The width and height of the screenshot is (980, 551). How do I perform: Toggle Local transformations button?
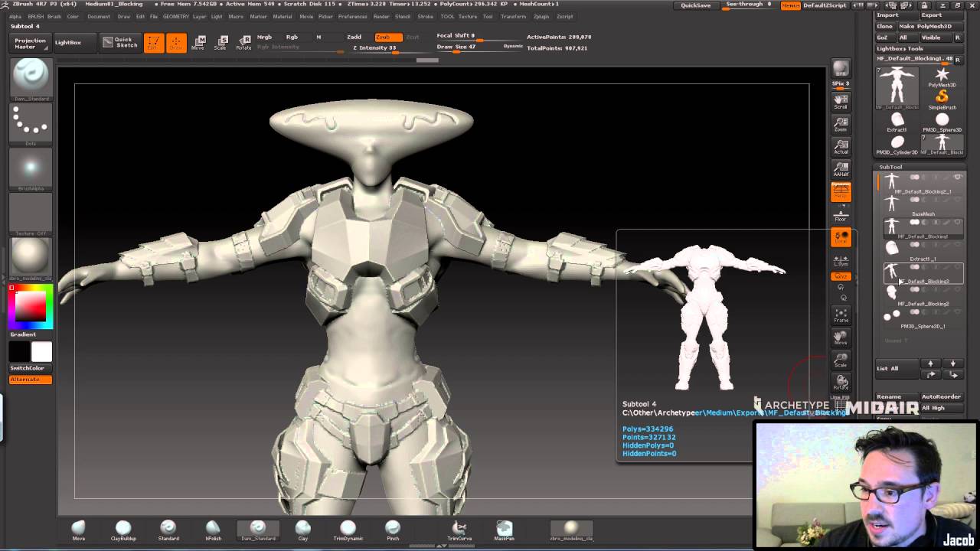[x=841, y=238]
